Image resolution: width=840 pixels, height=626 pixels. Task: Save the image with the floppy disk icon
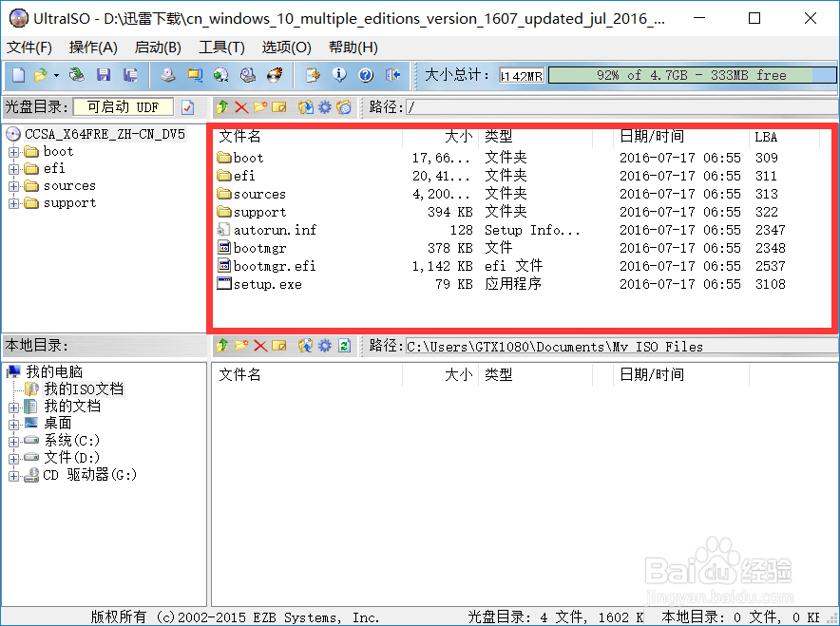(104, 75)
